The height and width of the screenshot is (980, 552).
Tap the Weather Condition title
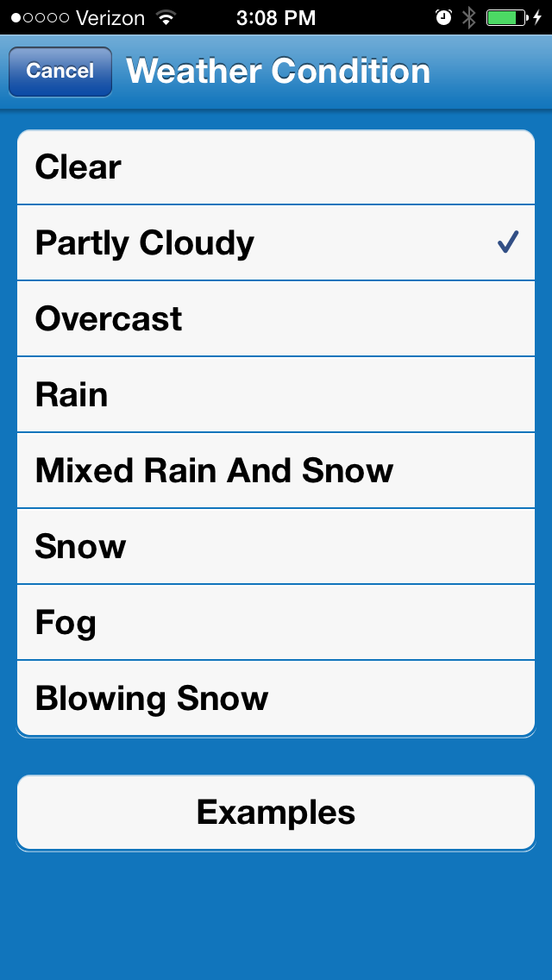(278, 71)
